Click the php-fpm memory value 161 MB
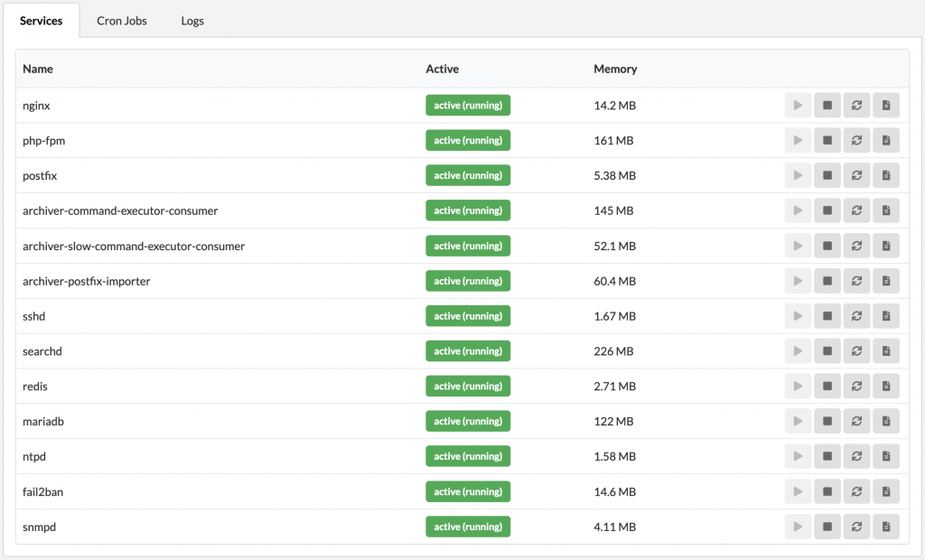Viewport: 925px width, 560px height. (x=613, y=140)
